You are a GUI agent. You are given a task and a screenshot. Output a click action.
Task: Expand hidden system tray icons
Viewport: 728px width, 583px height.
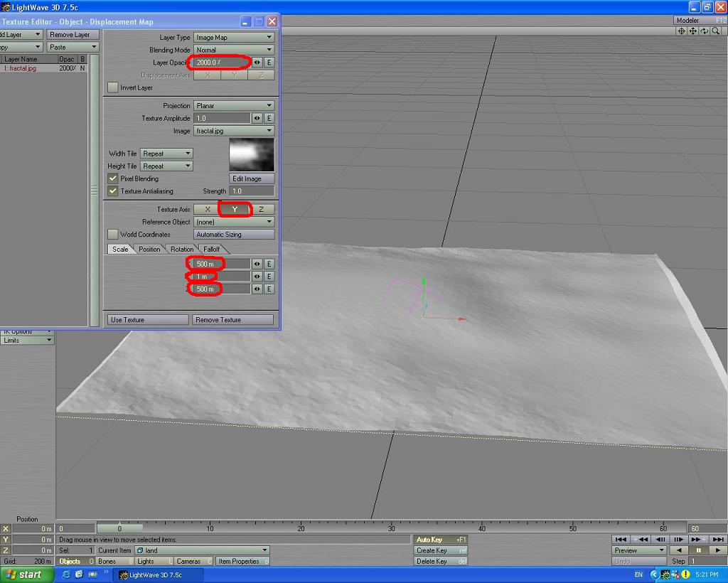pyautogui.click(x=654, y=574)
